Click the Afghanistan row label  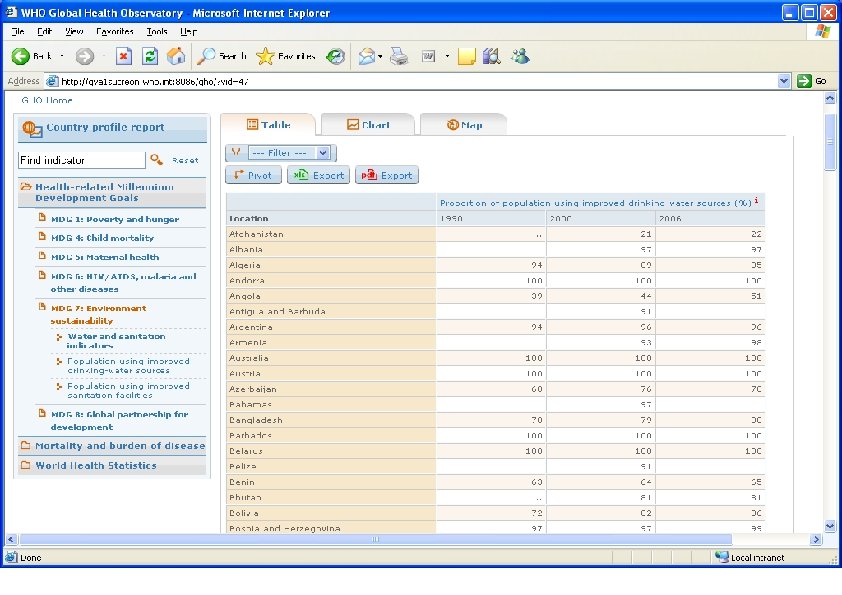tap(256, 234)
